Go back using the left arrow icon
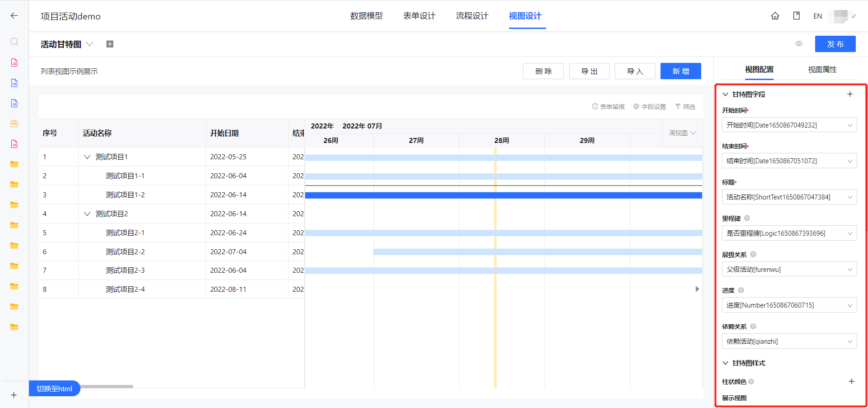The width and height of the screenshot is (868, 408). (14, 16)
